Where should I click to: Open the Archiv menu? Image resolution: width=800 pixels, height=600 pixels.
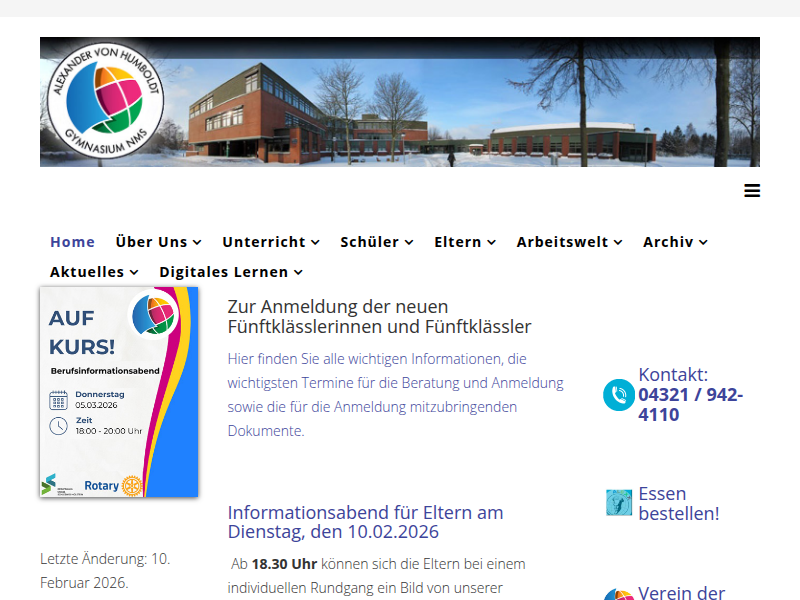coord(675,242)
